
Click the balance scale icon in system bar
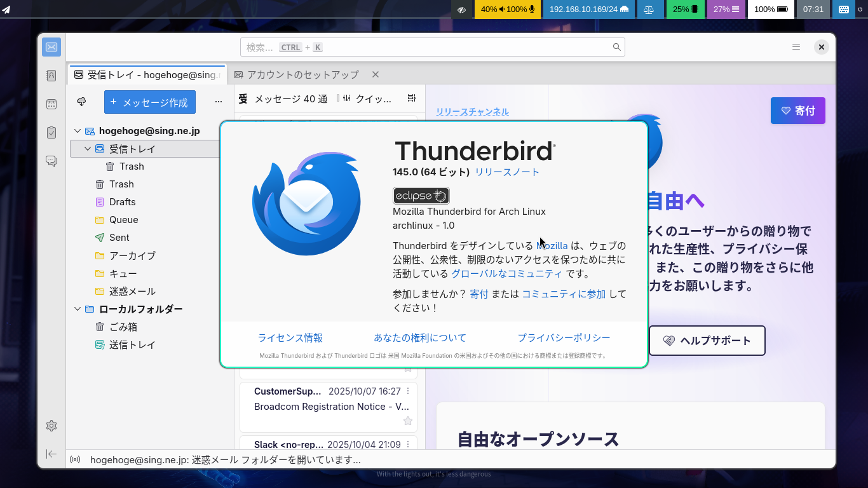click(649, 10)
